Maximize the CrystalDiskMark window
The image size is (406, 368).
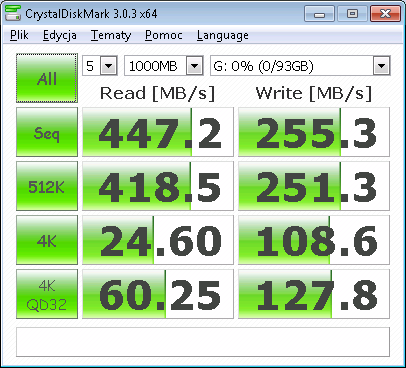pos(352,14)
